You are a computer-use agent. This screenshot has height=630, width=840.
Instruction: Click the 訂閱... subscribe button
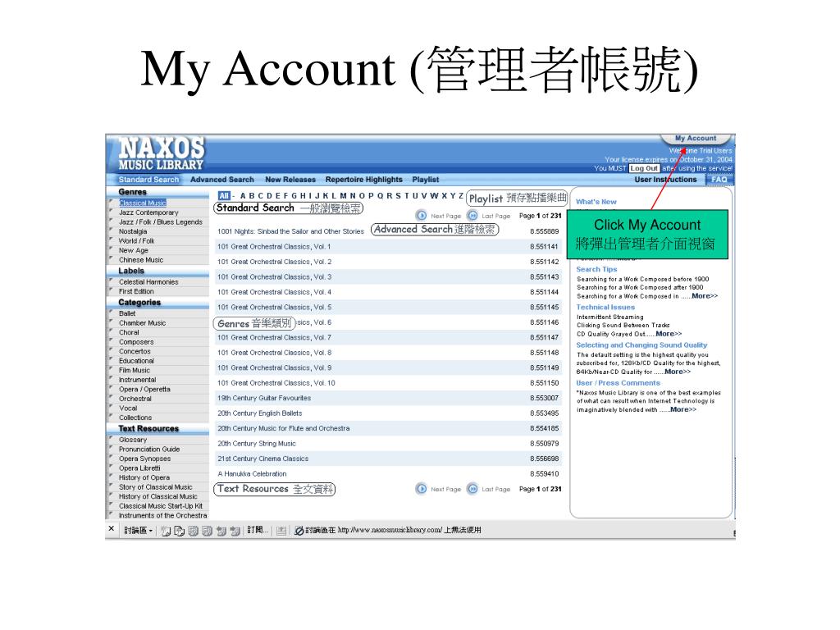(258, 530)
